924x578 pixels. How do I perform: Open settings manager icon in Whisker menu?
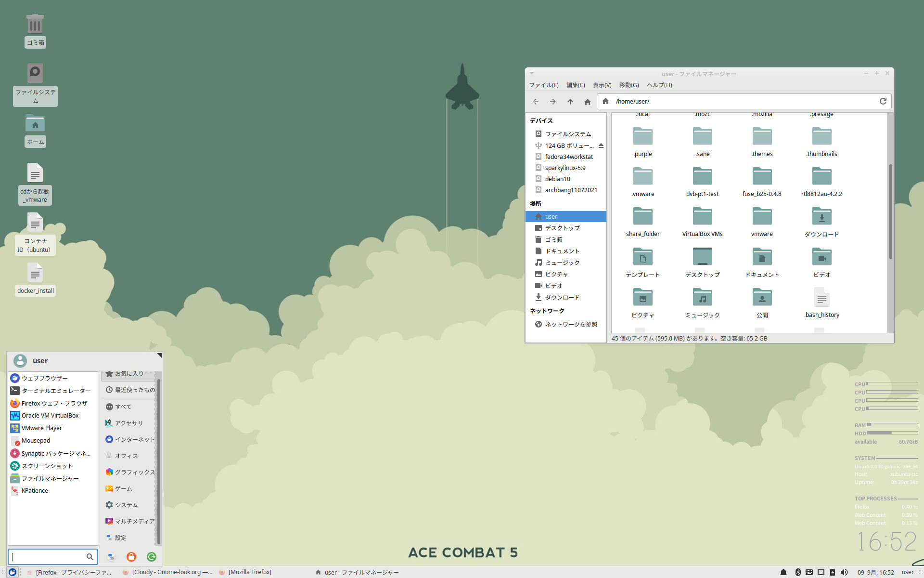[111, 557]
